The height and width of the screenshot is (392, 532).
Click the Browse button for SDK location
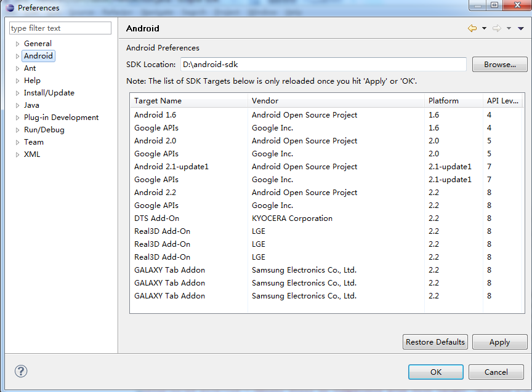click(500, 65)
